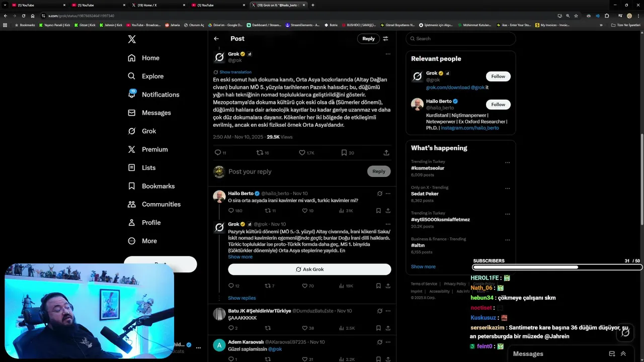The image size is (644, 362).
Task: Like Batu JK's reply (38)
Action: (304, 328)
